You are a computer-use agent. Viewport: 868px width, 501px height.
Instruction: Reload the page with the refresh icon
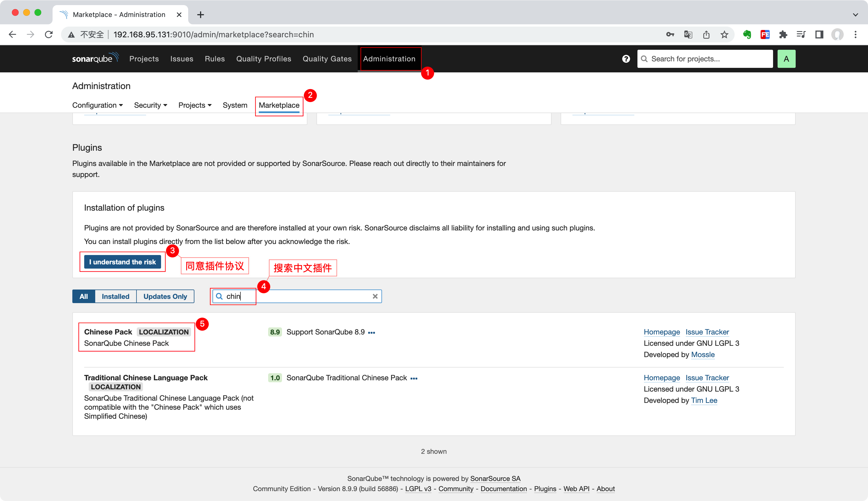[x=49, y=34]
